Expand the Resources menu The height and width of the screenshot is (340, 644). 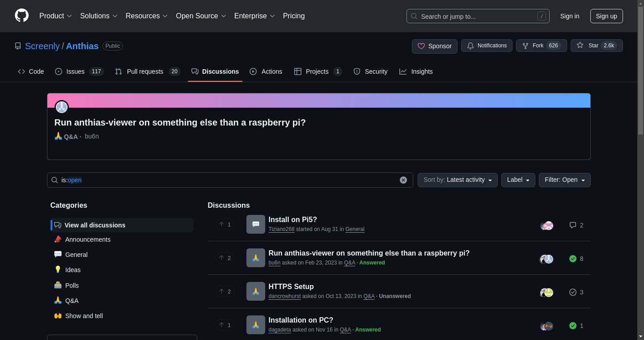pyautogui.click(x=147, y=16)
